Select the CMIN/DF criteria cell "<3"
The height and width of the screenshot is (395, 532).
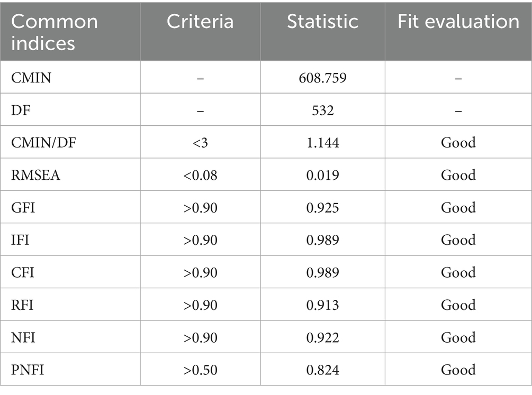200,143
